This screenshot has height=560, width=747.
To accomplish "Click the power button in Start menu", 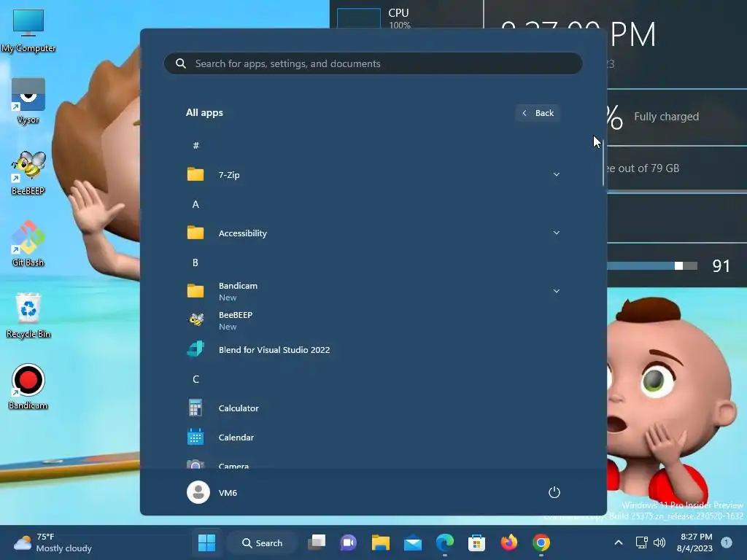I will (x=554, y=492).
